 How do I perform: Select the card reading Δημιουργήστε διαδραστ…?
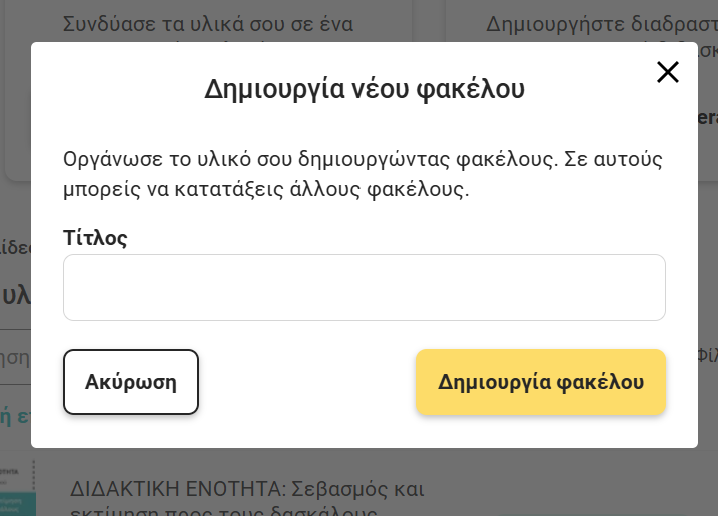pyautogui.click(x=600, y=24)
